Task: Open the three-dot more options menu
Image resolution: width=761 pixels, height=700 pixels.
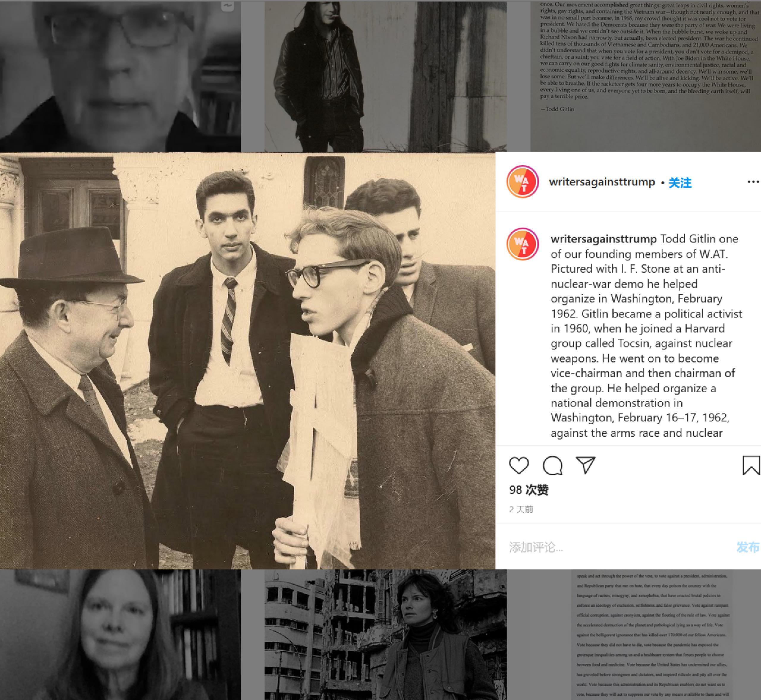Action: point(753,182)
